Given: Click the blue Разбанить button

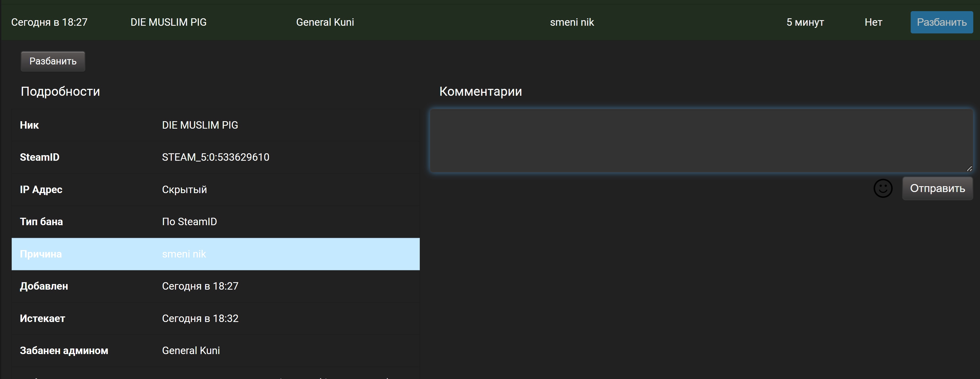Looking at the screenshot, I should click(941, 22).
